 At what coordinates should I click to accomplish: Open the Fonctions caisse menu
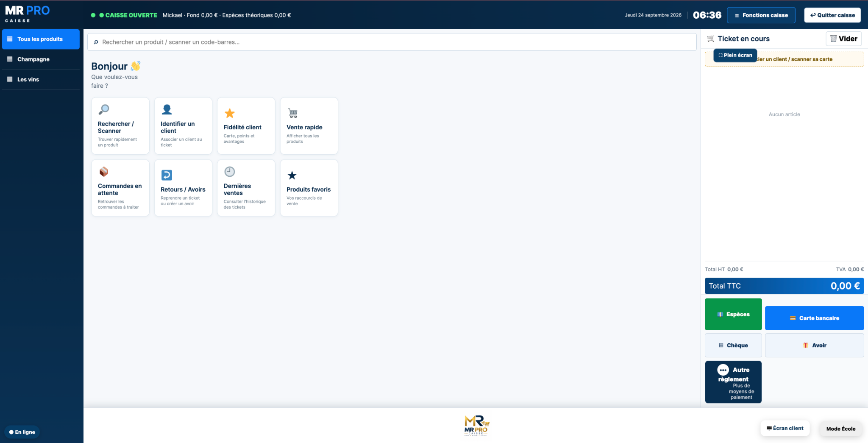click(761, 15)
